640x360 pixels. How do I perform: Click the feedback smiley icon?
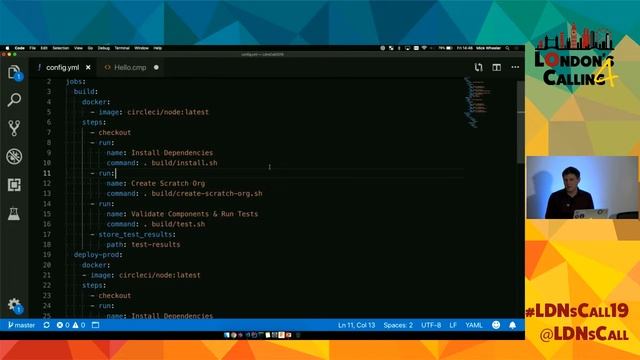point(496,325)
